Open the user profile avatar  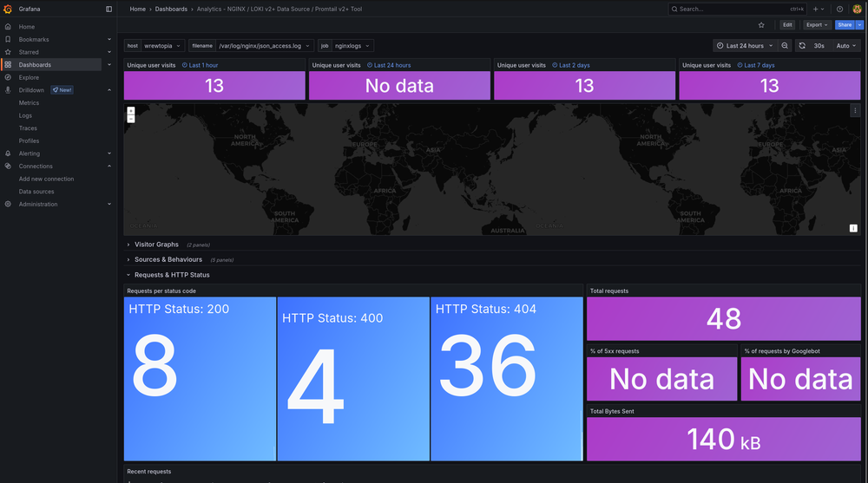[857, 9]
